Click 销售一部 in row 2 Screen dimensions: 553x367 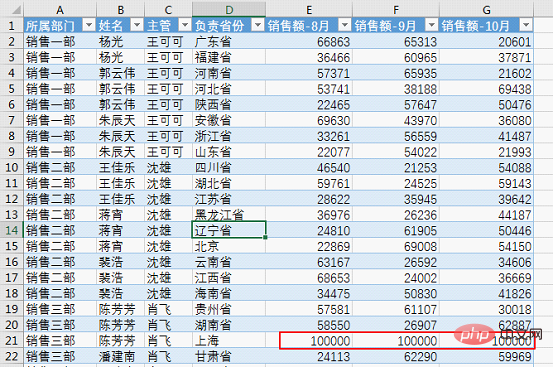click(x=60, y=42)
